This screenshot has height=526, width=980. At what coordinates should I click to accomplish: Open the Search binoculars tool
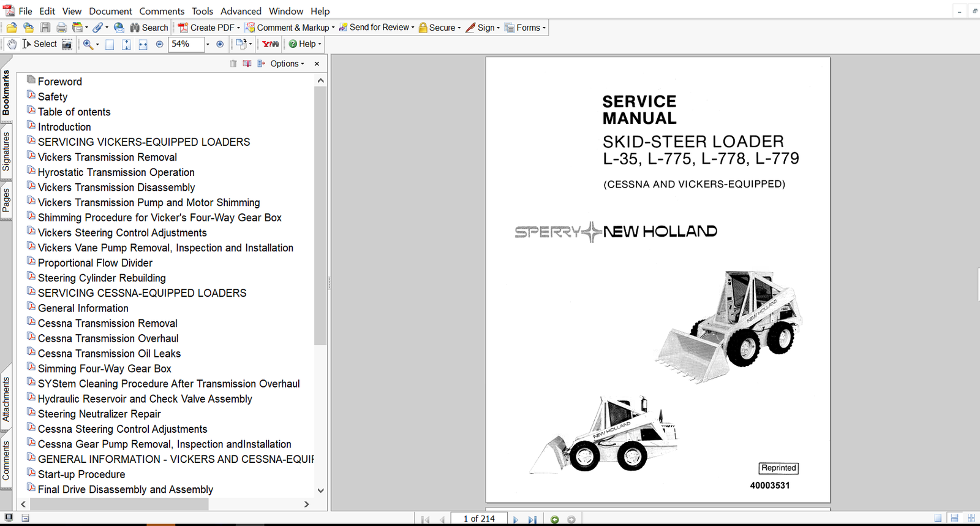149,28
